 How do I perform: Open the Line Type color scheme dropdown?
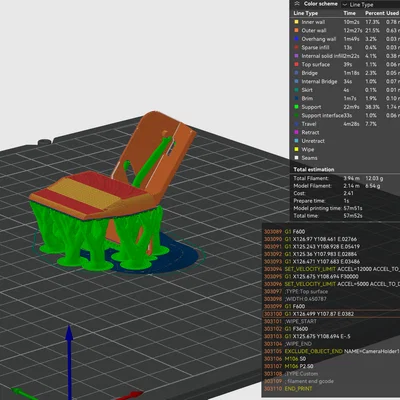click(371, 5)
